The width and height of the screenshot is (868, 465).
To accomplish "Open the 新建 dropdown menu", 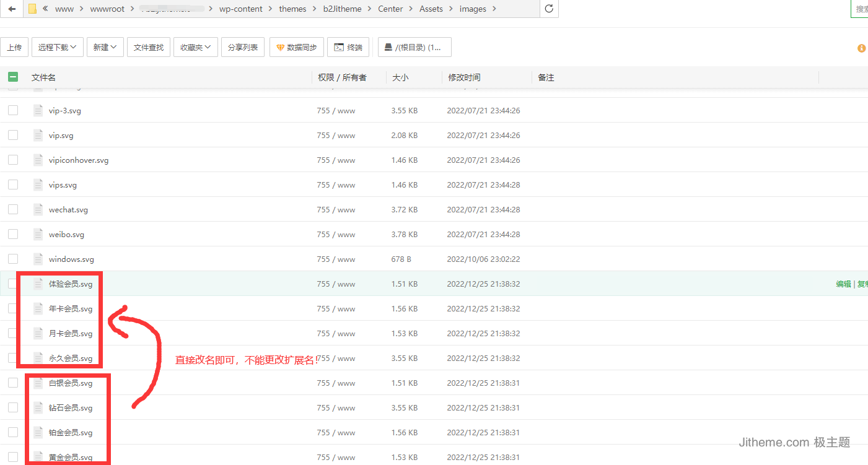I will 105,47.
